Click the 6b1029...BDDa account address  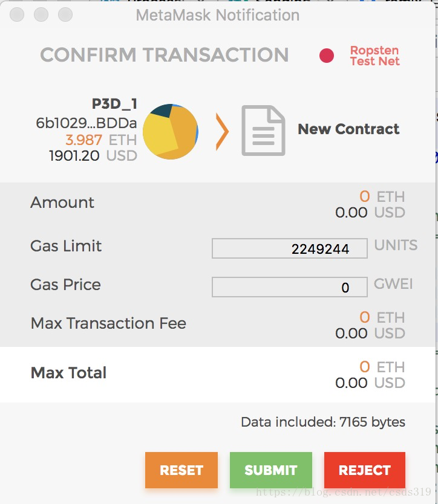click(x=87, y=123)
